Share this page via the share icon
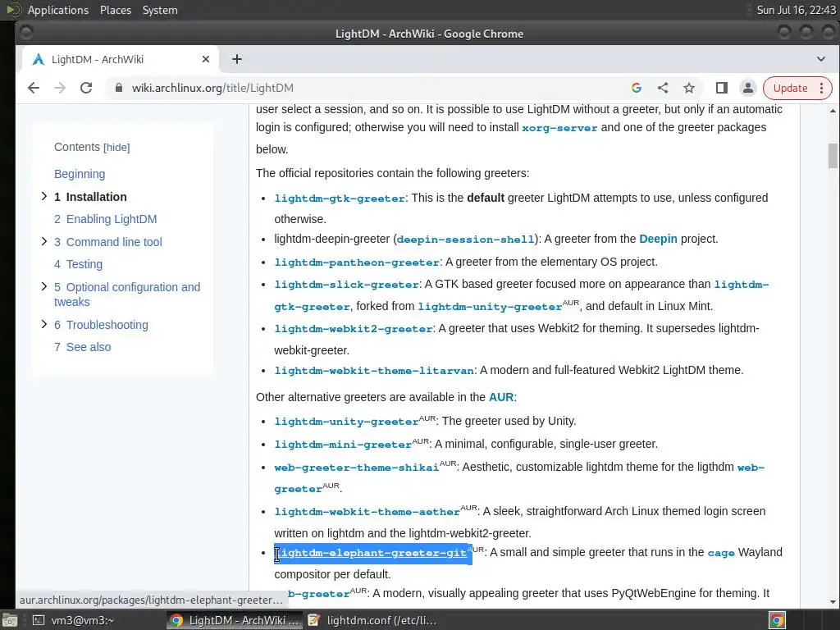Image resolution: width=840 pixels, height=630 pixels. [x=663, y=88]
